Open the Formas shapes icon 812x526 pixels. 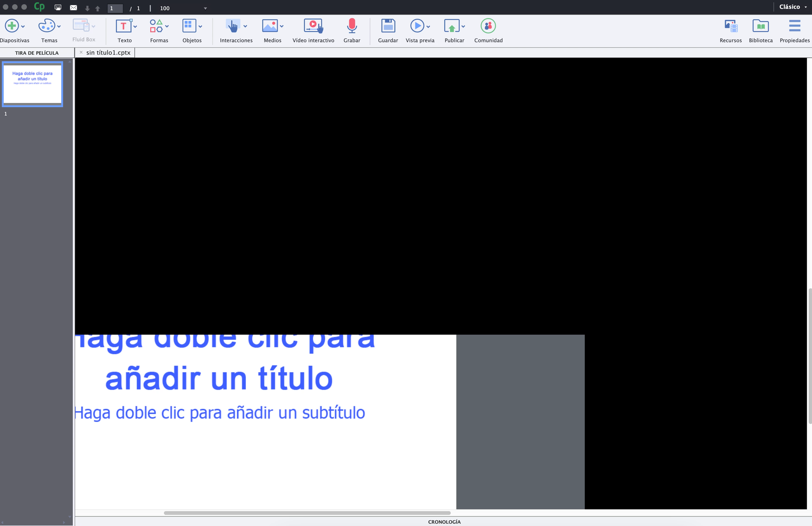(156, 26)
